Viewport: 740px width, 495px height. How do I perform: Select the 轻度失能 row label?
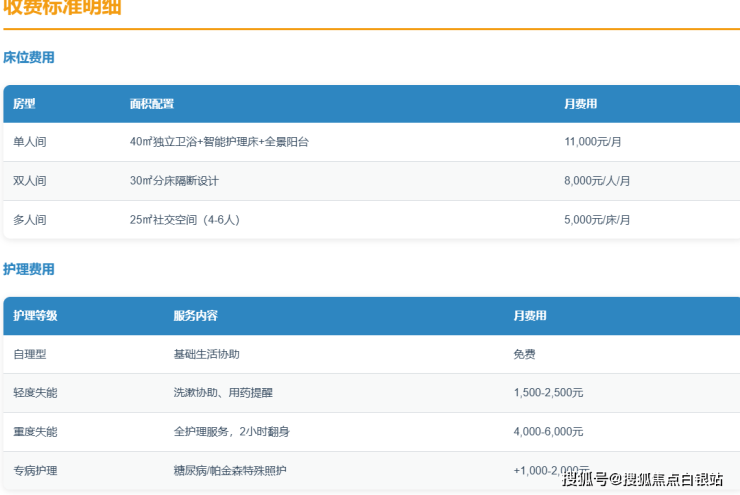(35, 393)
